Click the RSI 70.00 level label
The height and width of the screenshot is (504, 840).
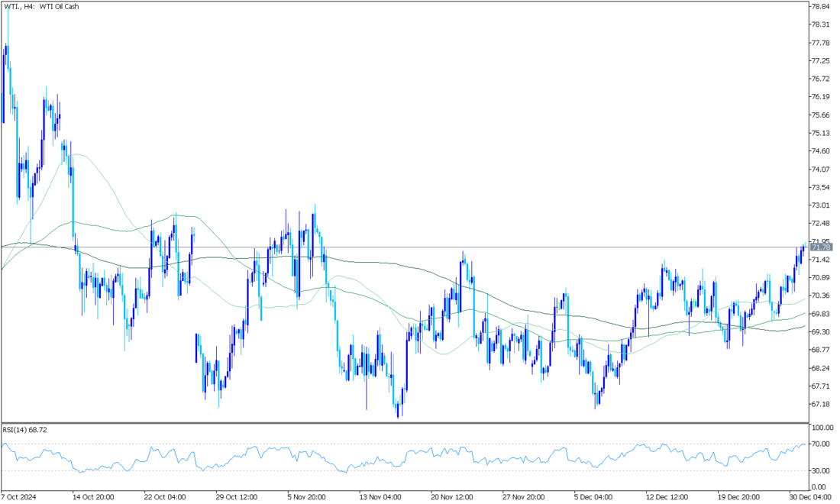tap(820, 444)
